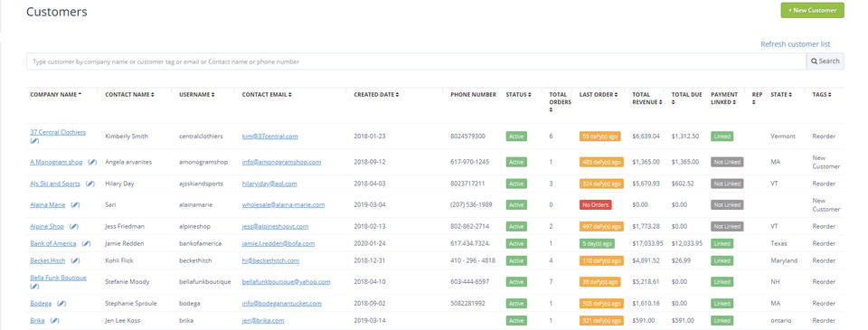Click the pencil icon beside Brika

click(55, 321)
